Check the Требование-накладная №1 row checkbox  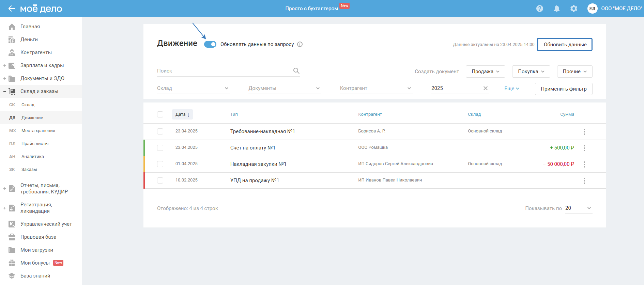coord(160,131)
